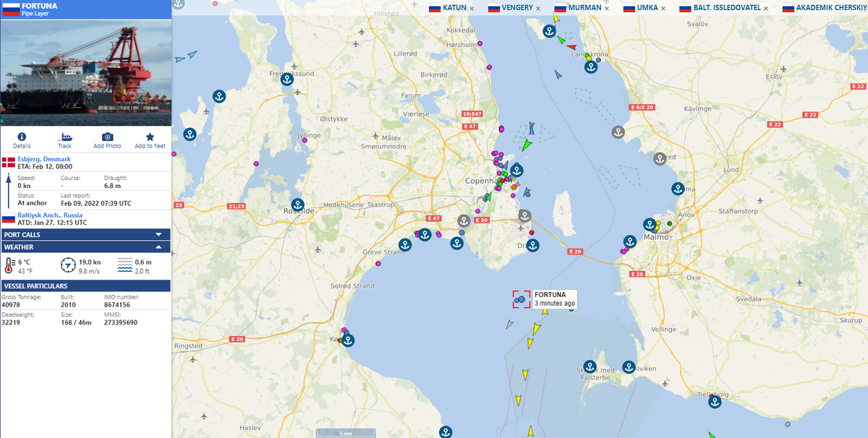Viewport: 868px width, 438px height.
Task: Click the FORTUNA map tooltip label
Action: 555,299
